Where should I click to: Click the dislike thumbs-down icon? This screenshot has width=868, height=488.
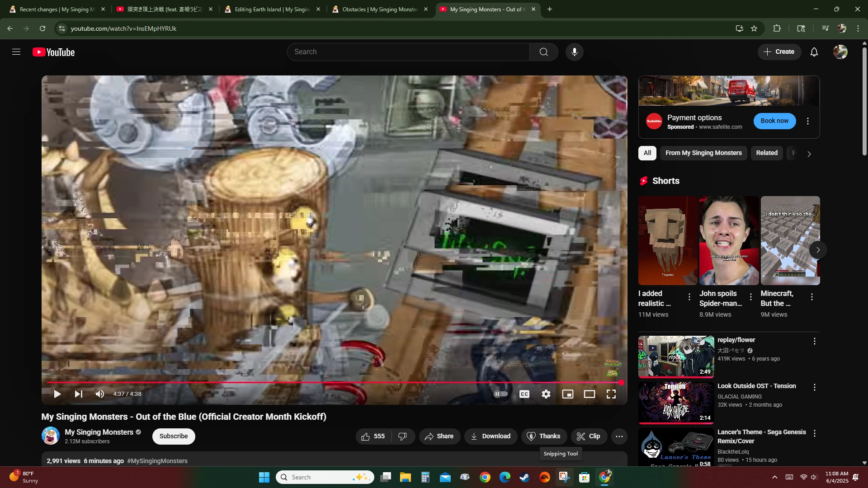[x=402, y=436]
